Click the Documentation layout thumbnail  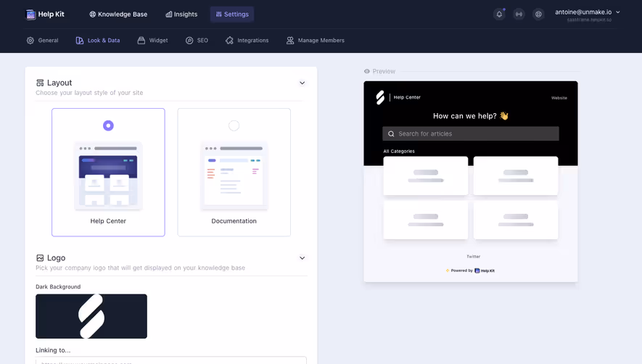coord(234,176)
